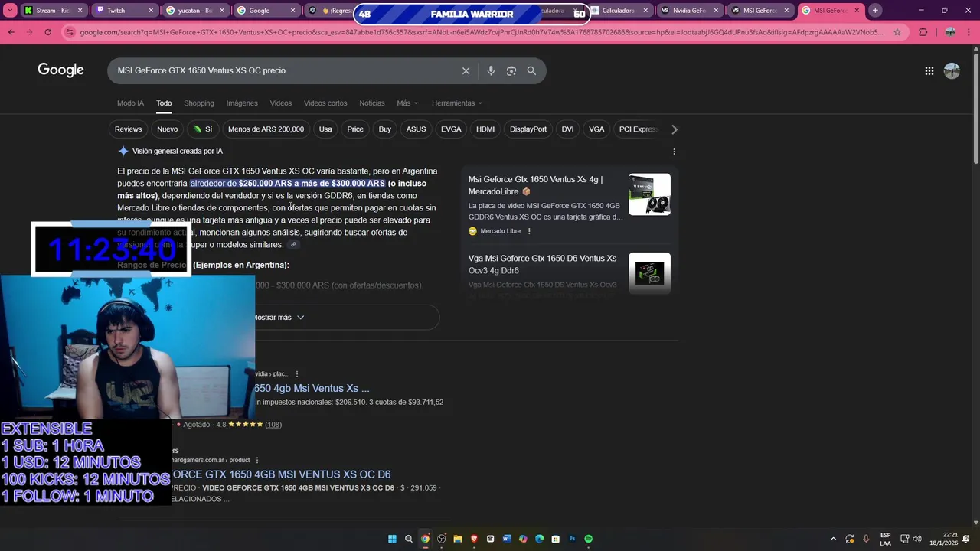Viewport: 980px width, 551px height.
Task: Start voice search with the microphone icon
Action: pyautogui.click(x=491, y=70)
